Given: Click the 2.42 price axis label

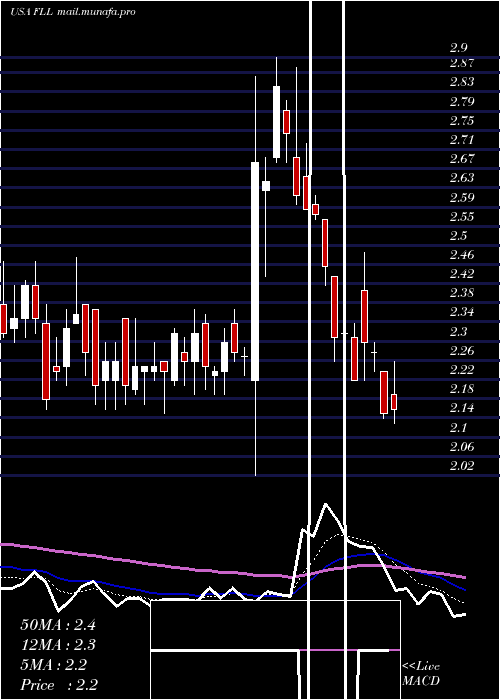Looking at the screenshot, I should coord(462,274).
